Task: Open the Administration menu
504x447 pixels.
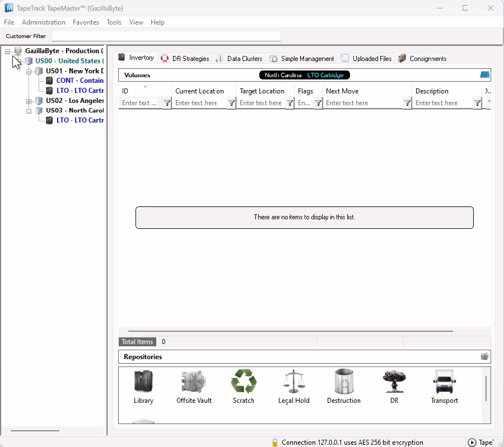Action: pos(44,22)
